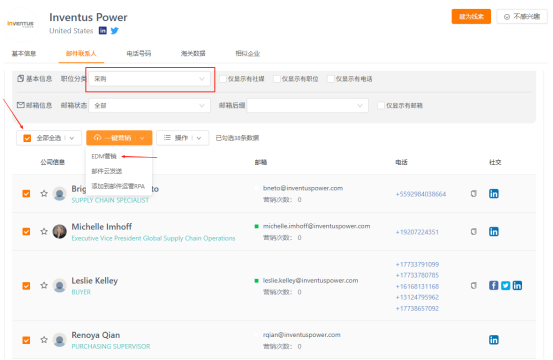Switch to the 基本信息 tab

pos(24,54)
